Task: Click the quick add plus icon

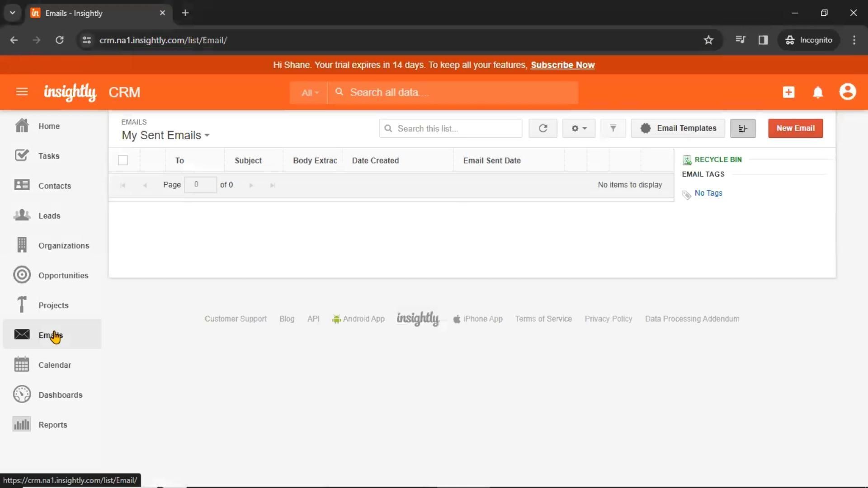Action: tap(788, 92)
